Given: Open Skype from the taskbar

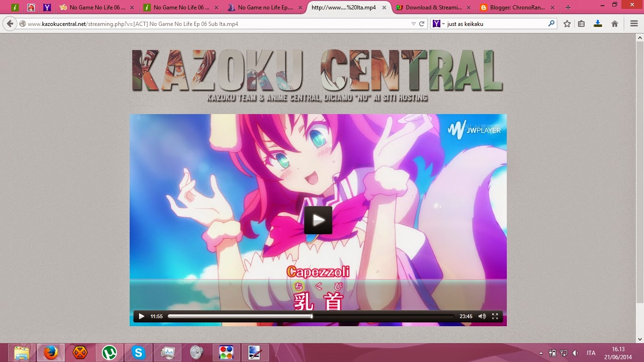Looking at the screenshot, I should pyautogui.click(x=139, y=353).
